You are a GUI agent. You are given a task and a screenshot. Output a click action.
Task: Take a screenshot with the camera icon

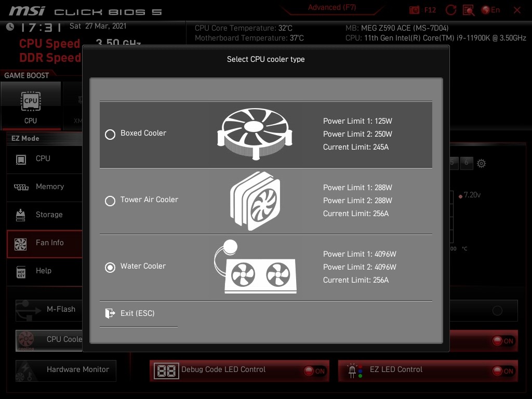(x=414, y=10)
